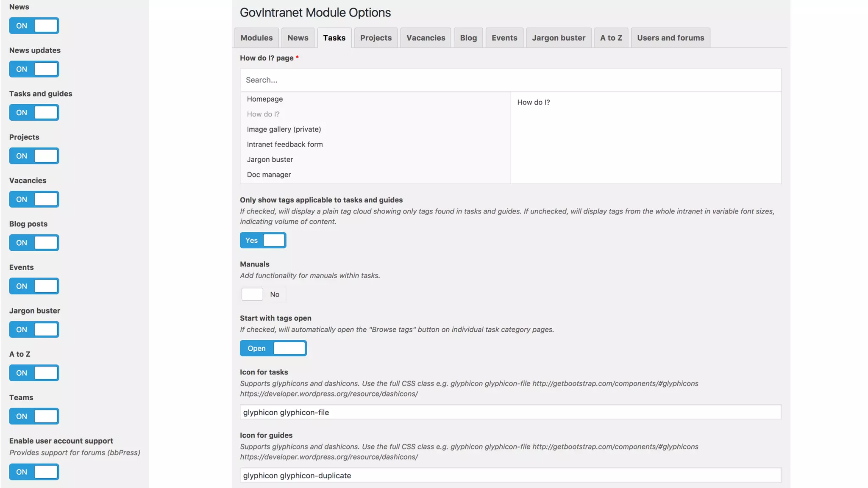
Task: Disable the Vacancies module toggle
Action: [34, 200]
